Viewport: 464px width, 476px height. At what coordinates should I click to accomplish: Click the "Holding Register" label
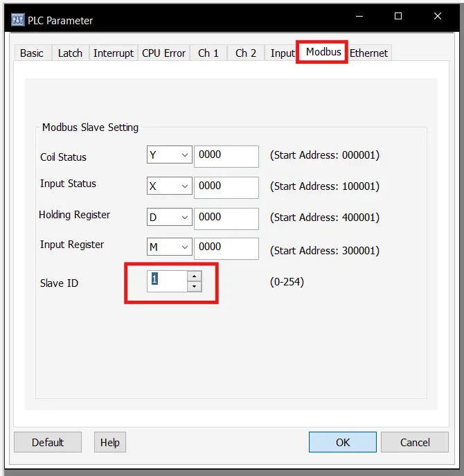point(74,215)
